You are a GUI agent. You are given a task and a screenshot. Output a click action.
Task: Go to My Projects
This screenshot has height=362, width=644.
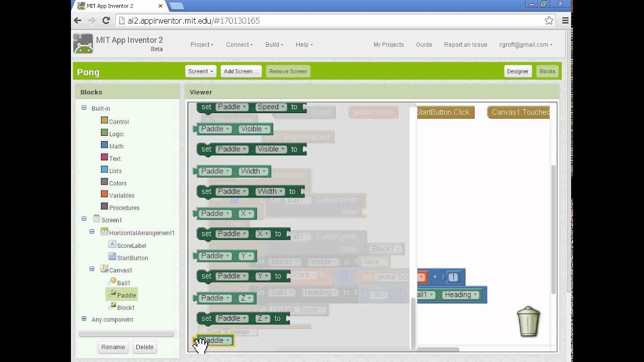(x=388, y=45)
